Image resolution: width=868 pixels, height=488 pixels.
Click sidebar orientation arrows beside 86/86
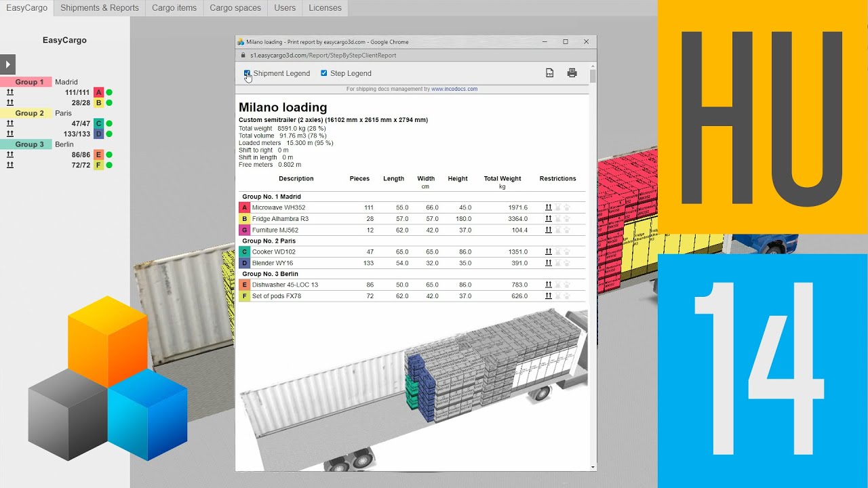point(10,155)
